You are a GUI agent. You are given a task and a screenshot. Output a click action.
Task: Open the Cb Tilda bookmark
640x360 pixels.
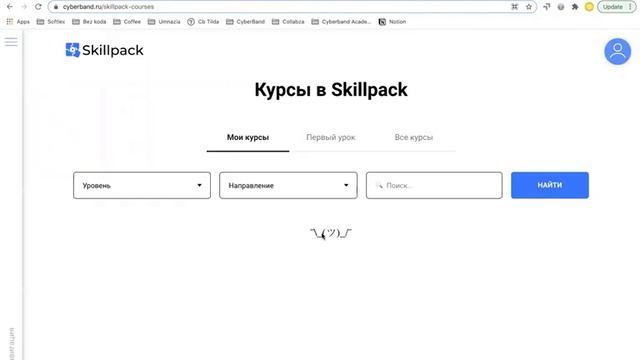pyautogui.click(x=203, y=22)
